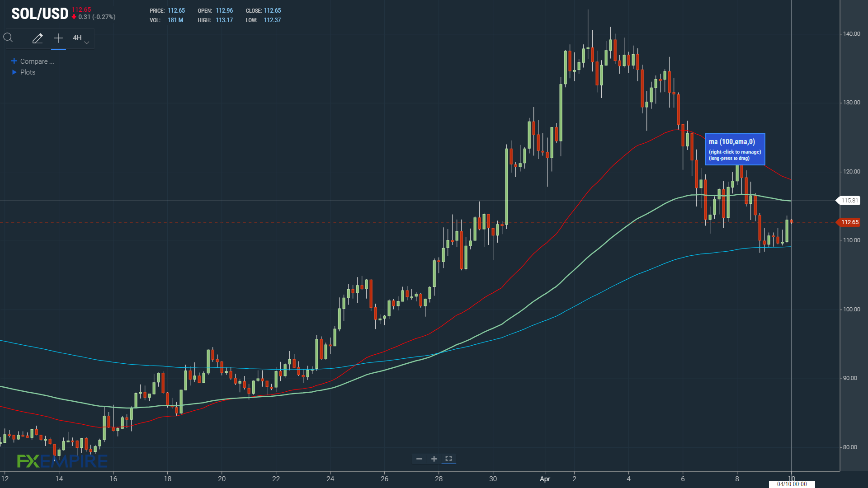Click the 140.00 price axis label
This screenshot has height=488, width=868.
pyautogui.click(x=851, y=34)
